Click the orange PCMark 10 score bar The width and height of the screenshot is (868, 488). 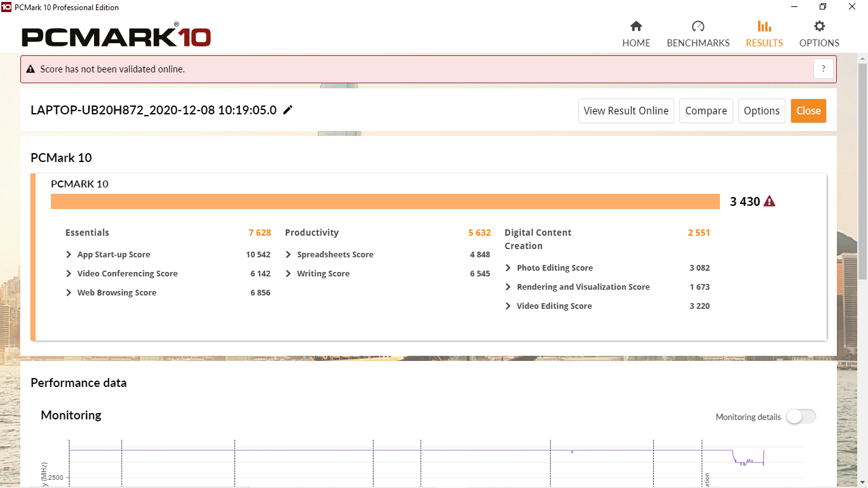tap(385, 201)
